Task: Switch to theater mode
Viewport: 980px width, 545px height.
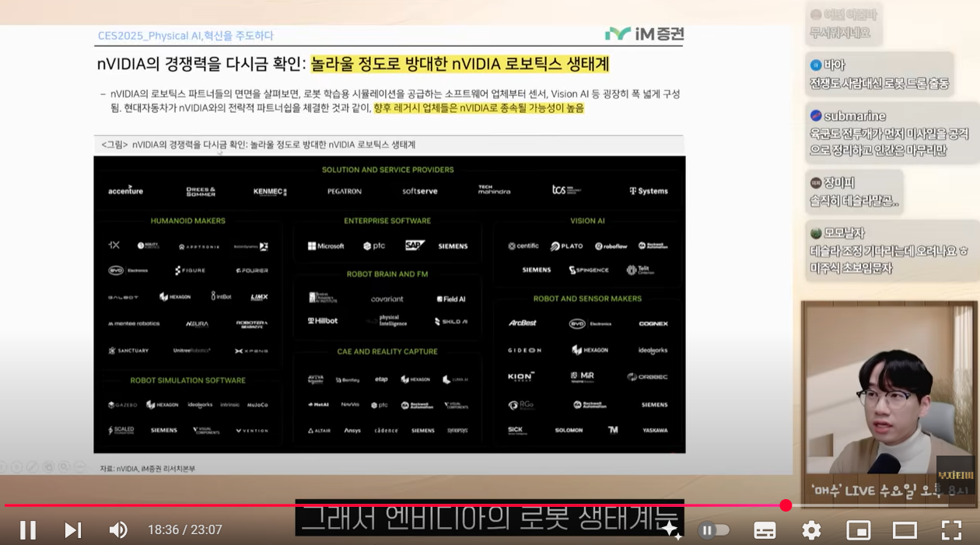Action: coord(905,530)
